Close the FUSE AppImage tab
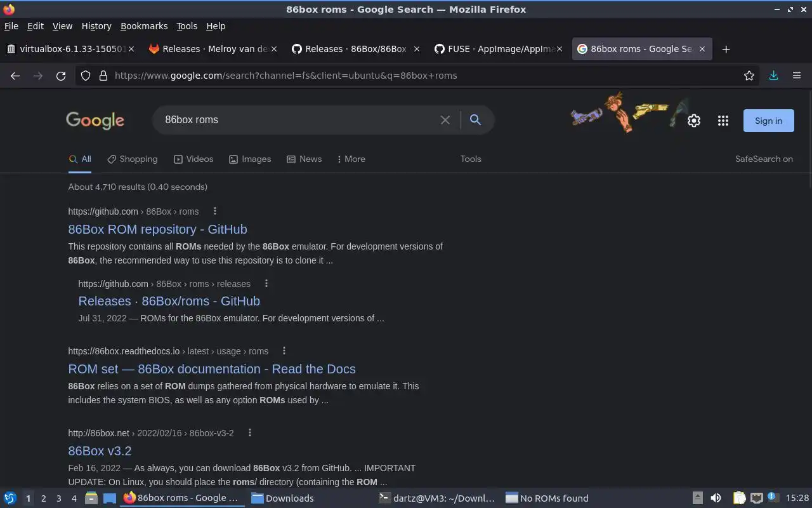812x508 pixels. pyautogui.click(x=560, y=49)
